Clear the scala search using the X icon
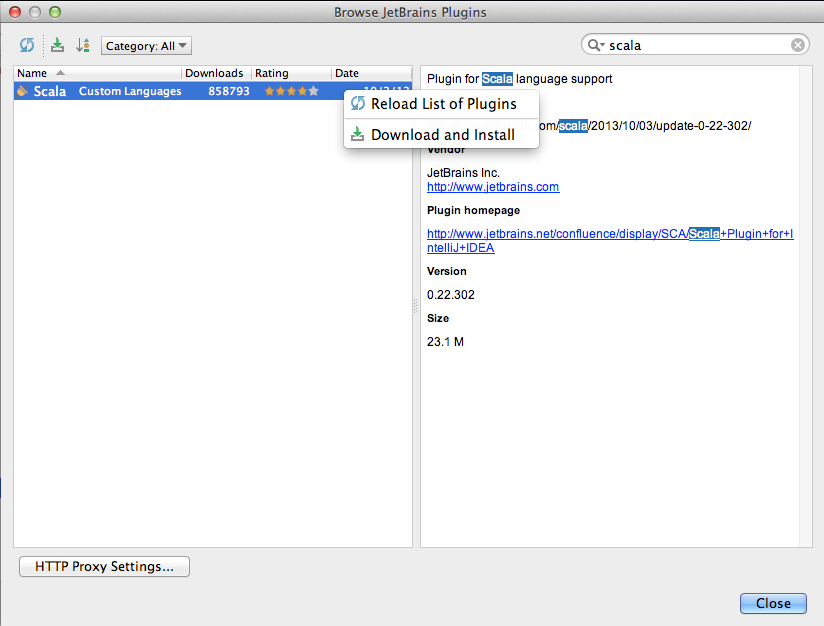 pos(797,44)
